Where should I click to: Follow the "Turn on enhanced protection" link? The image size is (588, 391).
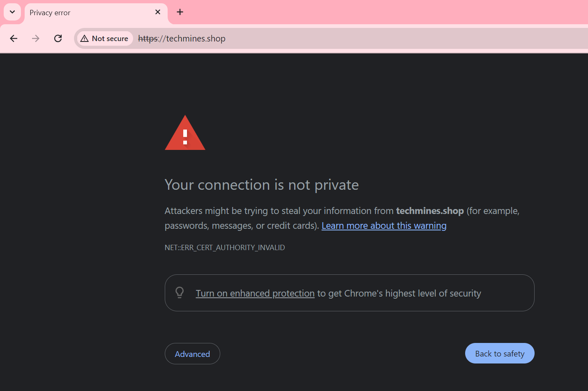[x=255, y=294]
